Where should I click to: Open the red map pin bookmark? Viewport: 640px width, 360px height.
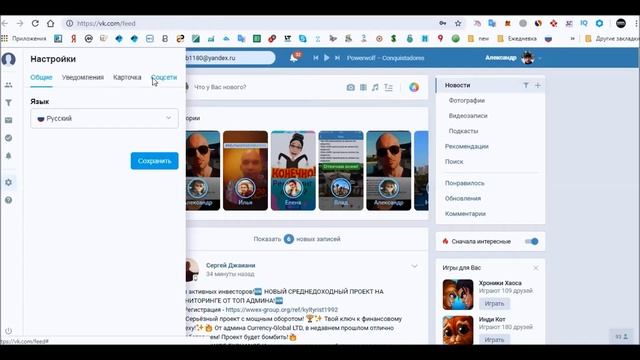440,38
